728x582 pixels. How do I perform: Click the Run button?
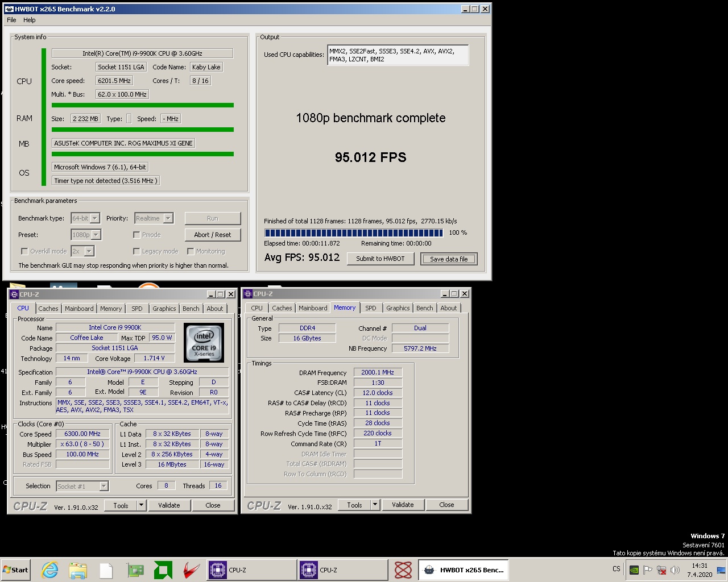pos(213,218)
